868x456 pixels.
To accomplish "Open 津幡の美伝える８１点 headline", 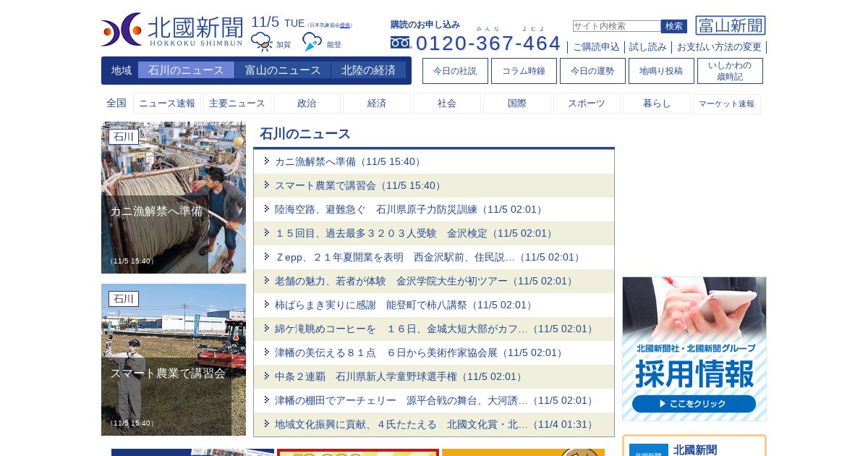I will [x=420, y=352].
